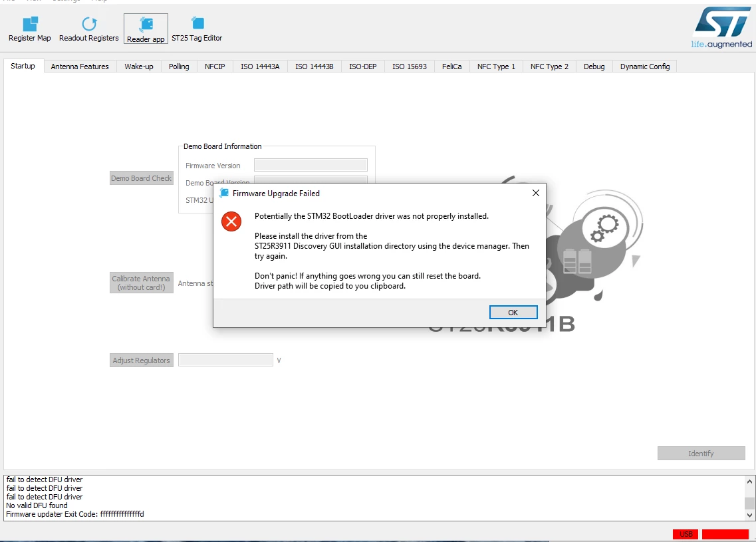Click the Adjust Regulators button

pos(141,360)
